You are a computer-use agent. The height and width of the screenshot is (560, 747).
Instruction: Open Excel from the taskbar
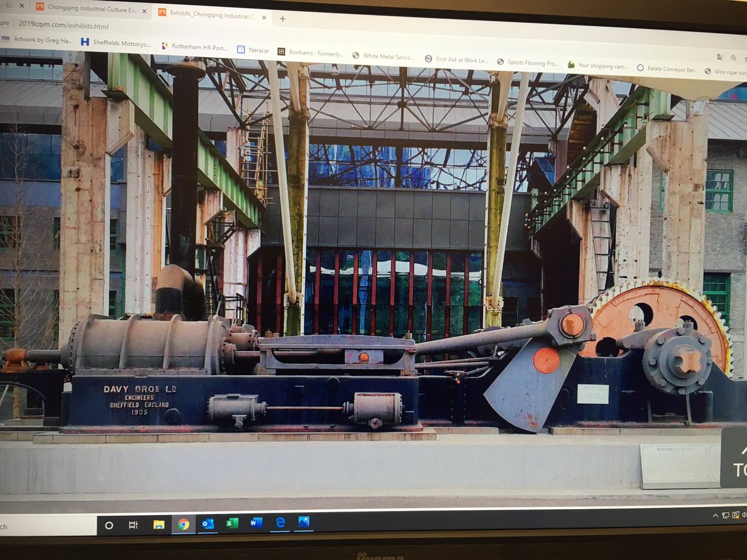coord(232,523)
